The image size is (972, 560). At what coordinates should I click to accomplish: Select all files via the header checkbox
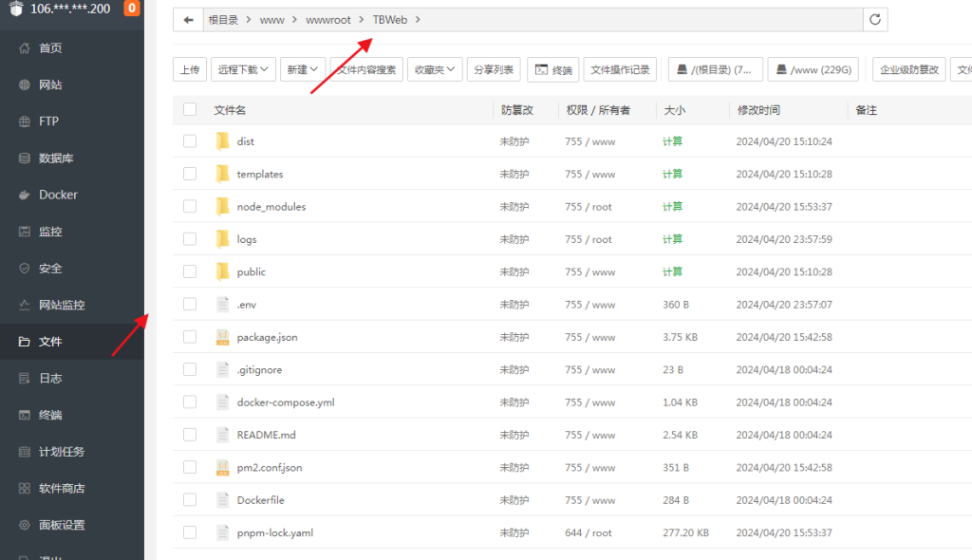[189, 109]
